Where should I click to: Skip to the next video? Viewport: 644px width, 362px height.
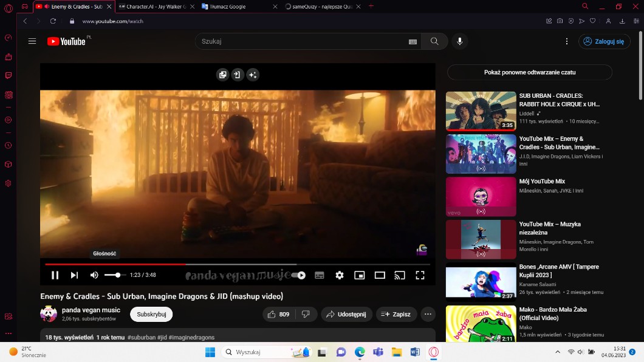point(74,275)
